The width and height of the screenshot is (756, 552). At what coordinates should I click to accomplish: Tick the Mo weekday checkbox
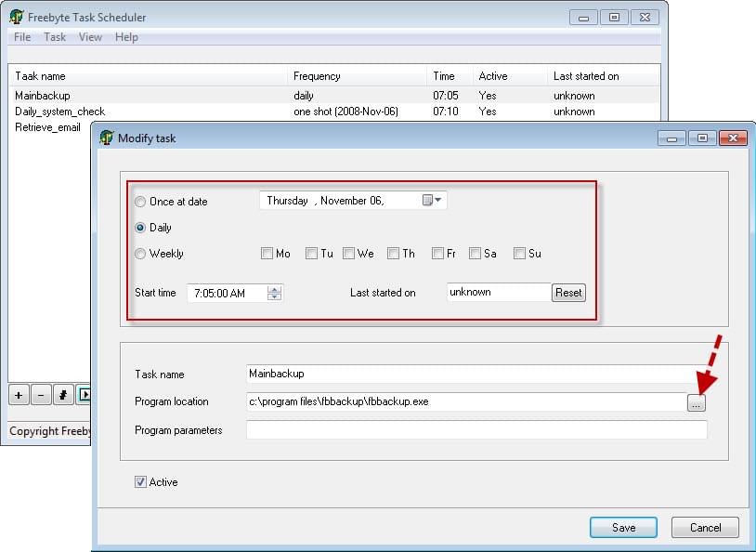tap(267, 254)
